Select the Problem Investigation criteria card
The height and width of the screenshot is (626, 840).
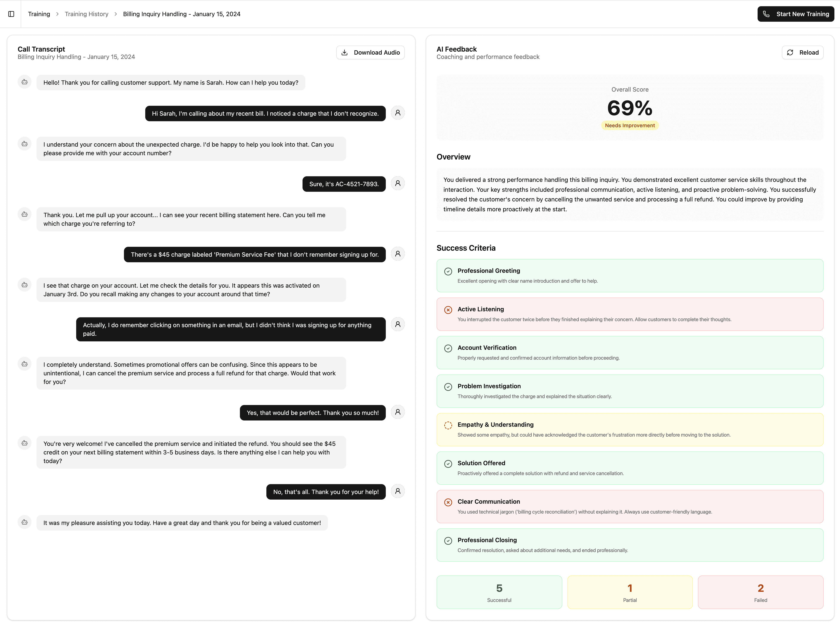(x=630, y=391)
